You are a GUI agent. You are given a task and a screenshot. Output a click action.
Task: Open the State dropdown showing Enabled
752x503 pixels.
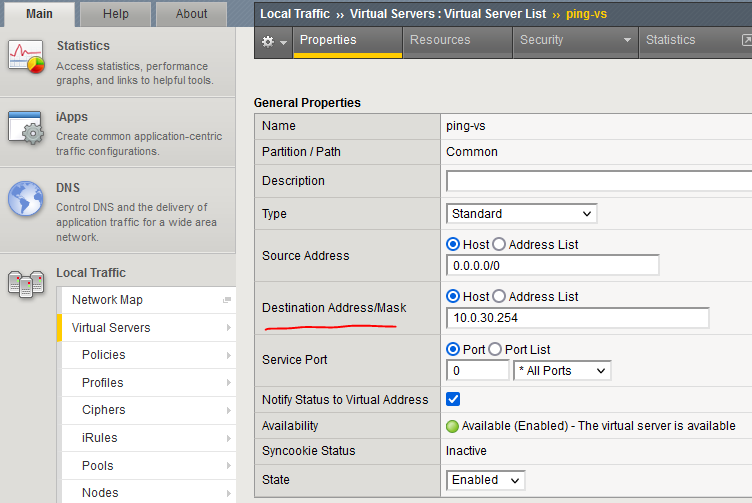485,480
